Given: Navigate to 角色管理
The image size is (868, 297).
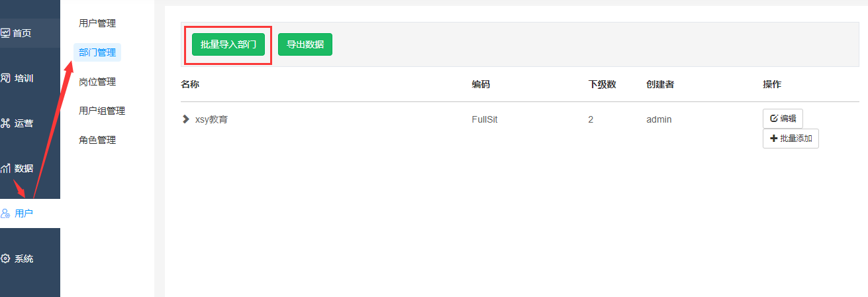Looking at the screenshot, I should 97,140.
